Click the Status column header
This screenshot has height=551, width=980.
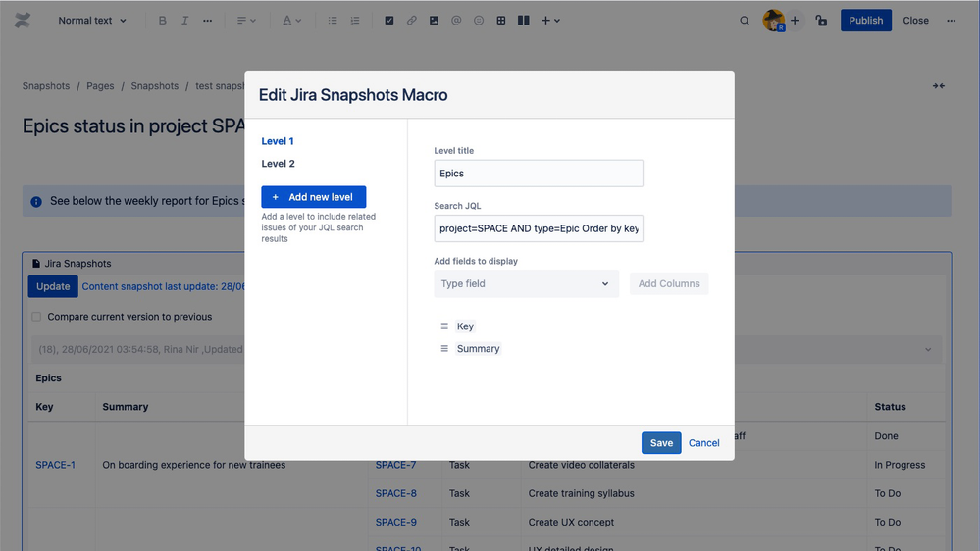click(890, 407)
